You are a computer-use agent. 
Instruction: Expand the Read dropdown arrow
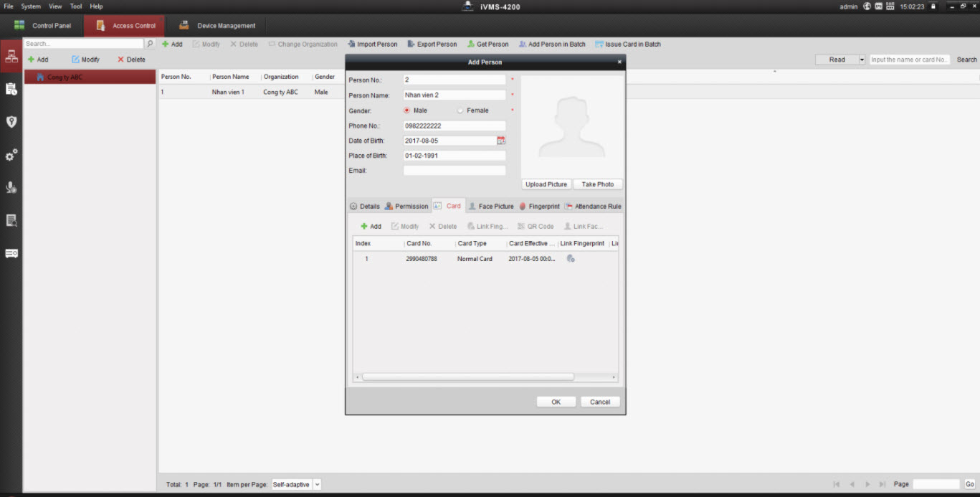tap(862, 60)
